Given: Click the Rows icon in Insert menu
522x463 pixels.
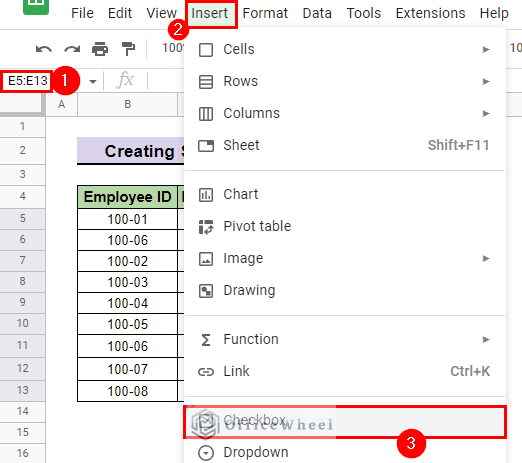Looking at the screenshot, I should tap(206, 82).
